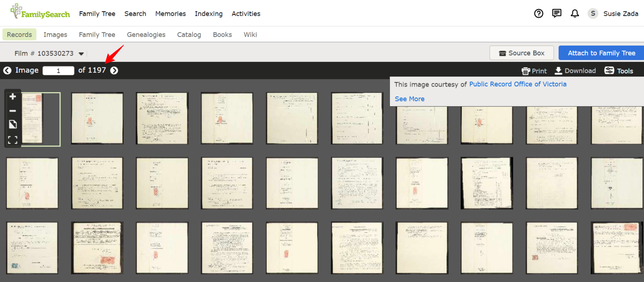Viewport: 644px width, 282px height.
Task: Click the See More link
Action: point(409,99)
